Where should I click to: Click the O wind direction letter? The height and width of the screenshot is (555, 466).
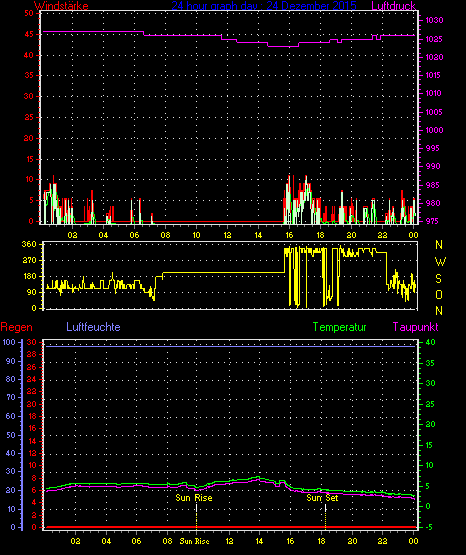point(439,294)
